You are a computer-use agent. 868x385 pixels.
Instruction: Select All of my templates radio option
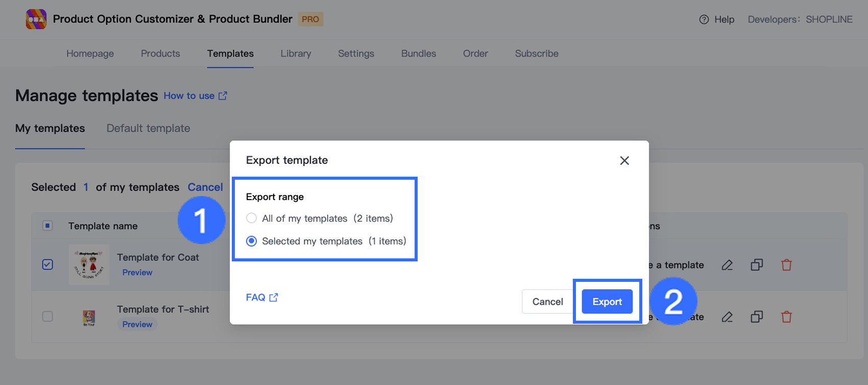tap(251, 219)
